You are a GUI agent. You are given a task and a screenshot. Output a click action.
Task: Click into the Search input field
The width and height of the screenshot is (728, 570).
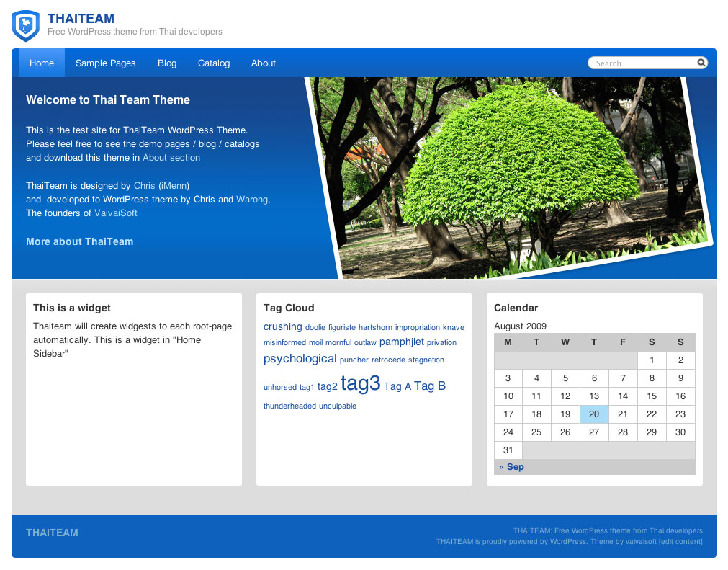[x=642, y=63]
